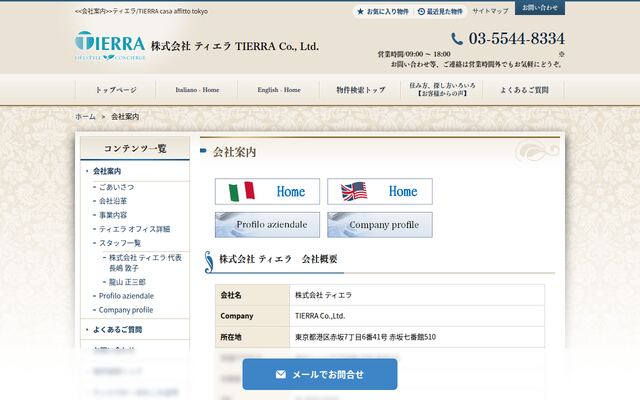Image resolution: width=640 pixels, height=400 pixels.
Task: Open スタッフ一覧 sidebar link
Action: coord(120,243)
